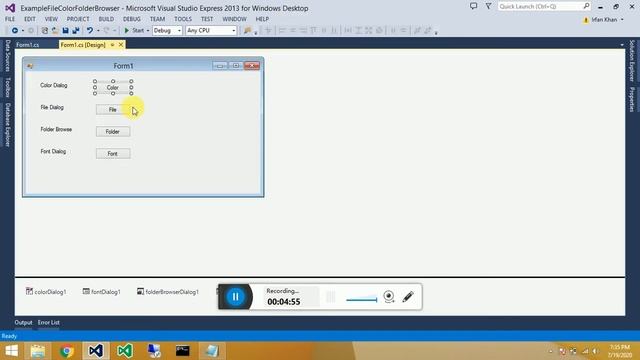Open File Explorer from the taskbar
The image size is (640, 360).
point(38,351)
